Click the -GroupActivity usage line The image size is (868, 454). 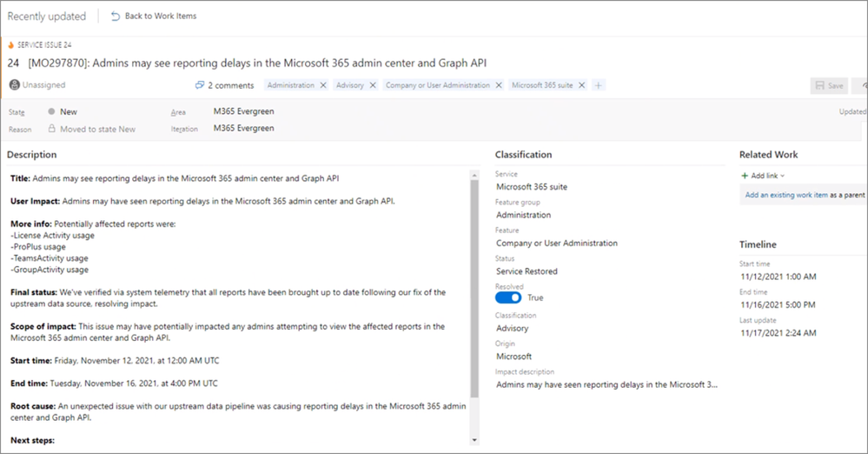click(50, 270)
